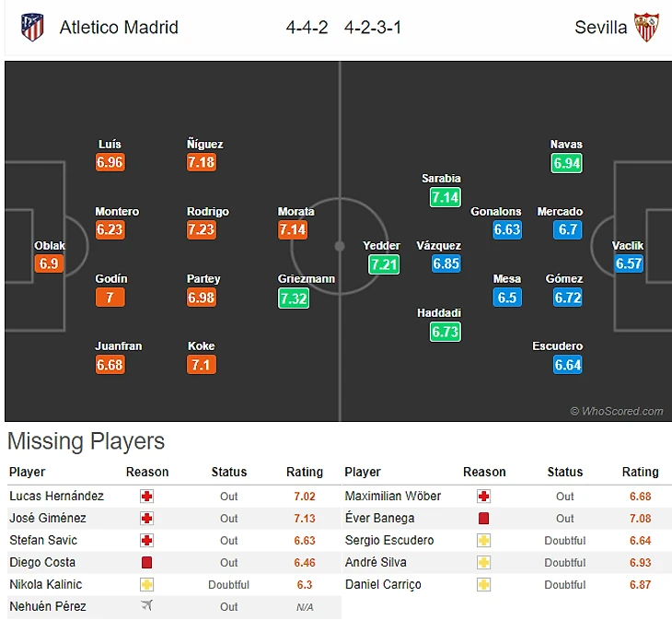Click Yedder's 7.21 rating badge

click(382, 264)
